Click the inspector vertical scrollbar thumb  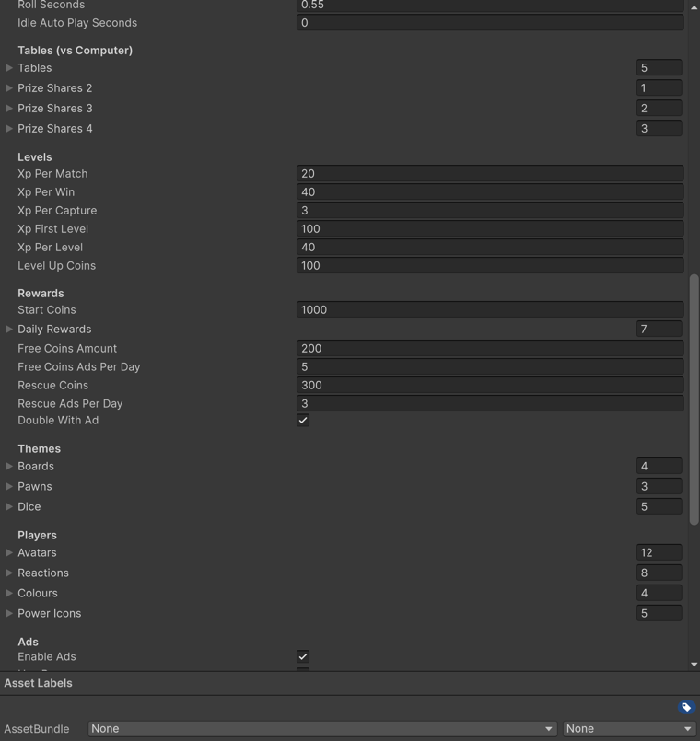[694, 399]
